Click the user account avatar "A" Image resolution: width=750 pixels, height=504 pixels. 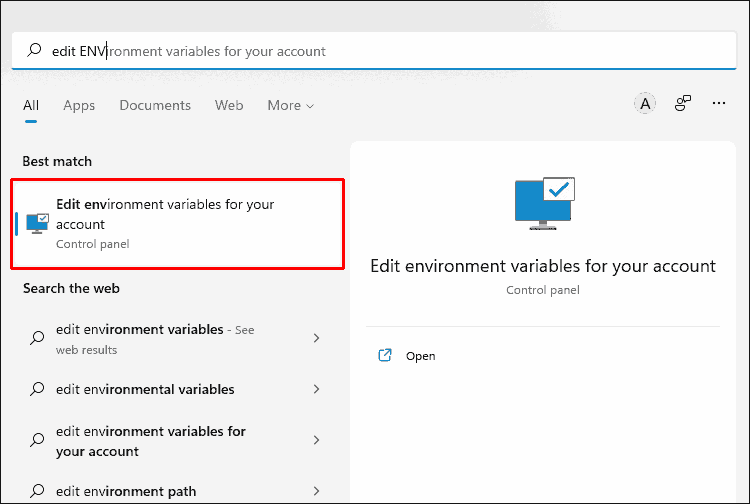pos(646,104)
